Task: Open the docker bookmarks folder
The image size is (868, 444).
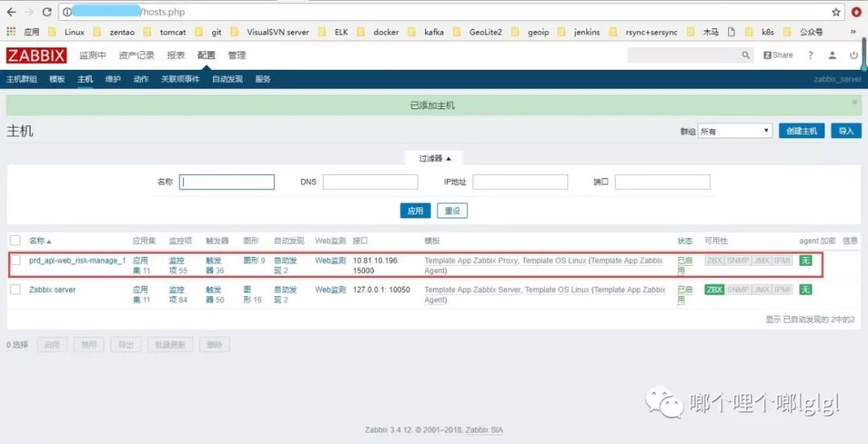Action: [x=378, y=32]
